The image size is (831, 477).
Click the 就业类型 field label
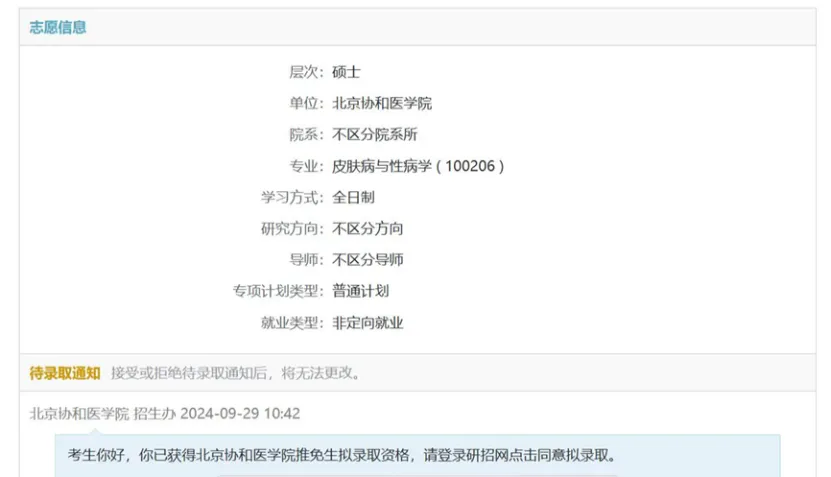click(292, 323)
